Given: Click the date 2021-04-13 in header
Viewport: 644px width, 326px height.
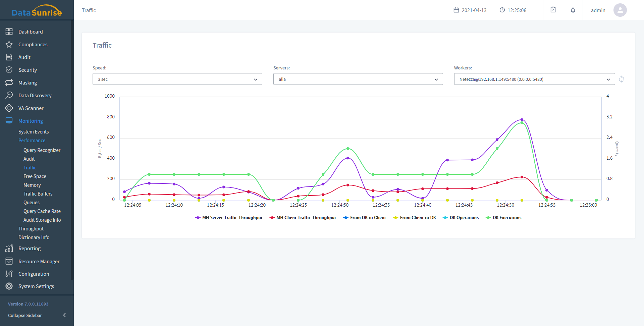Looking at the screenshot, I should pos(474,10).
